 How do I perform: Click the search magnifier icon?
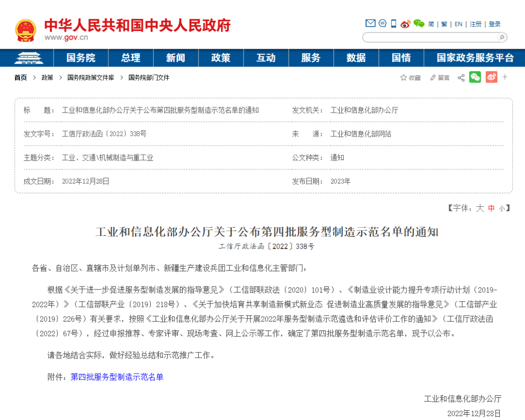502,37
